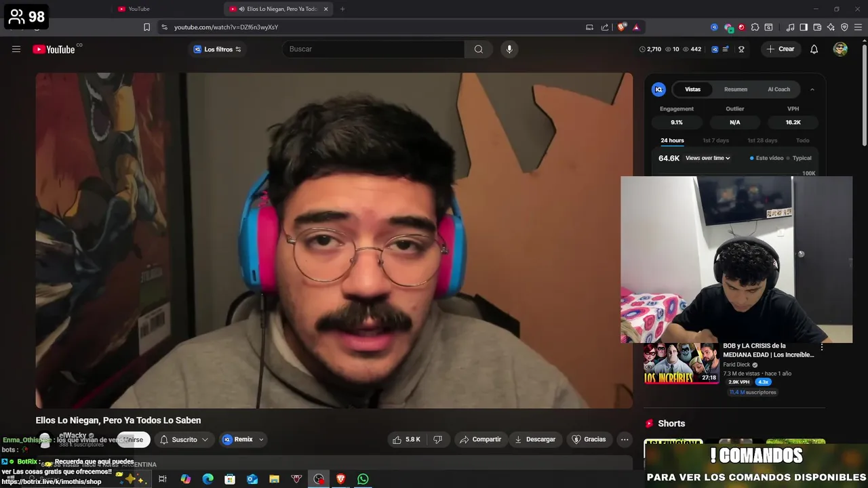Install app icon in address bar
This screenshot has height=488, width=868.
coord(589,27)
